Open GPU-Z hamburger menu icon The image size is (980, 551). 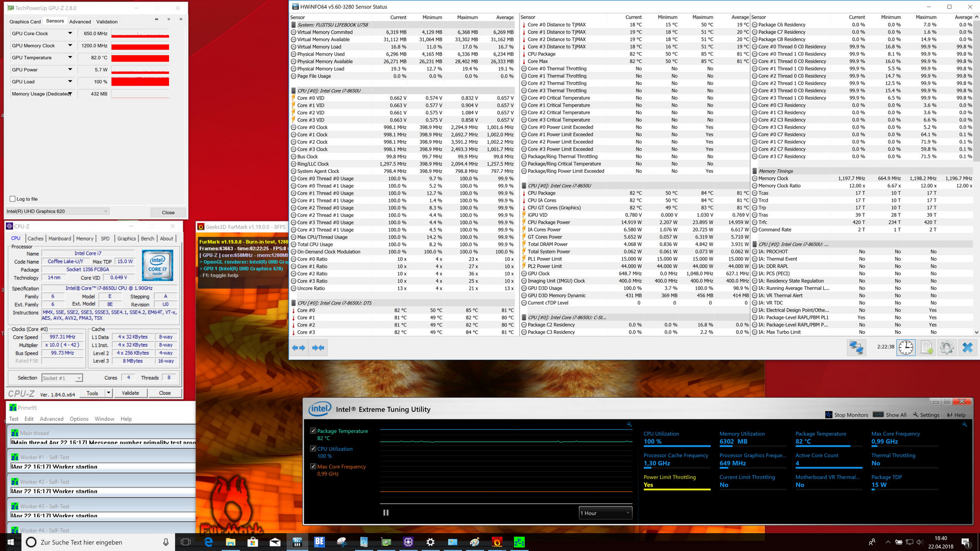coord(181,19)
